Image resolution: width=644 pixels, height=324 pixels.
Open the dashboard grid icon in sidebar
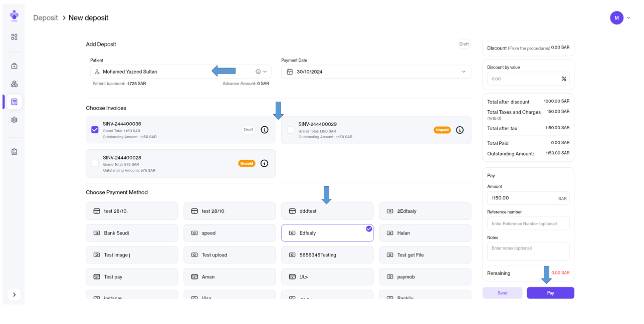point(14,37)
